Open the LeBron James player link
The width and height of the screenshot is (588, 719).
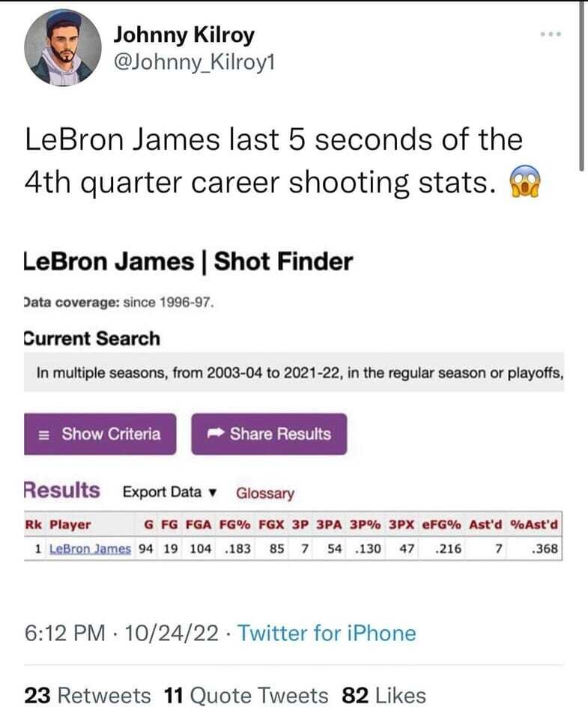pos(90,548)
